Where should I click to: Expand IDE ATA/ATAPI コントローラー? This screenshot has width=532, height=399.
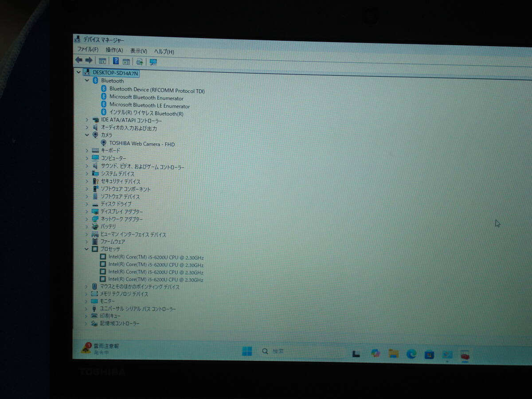click(x=87, y=120)
